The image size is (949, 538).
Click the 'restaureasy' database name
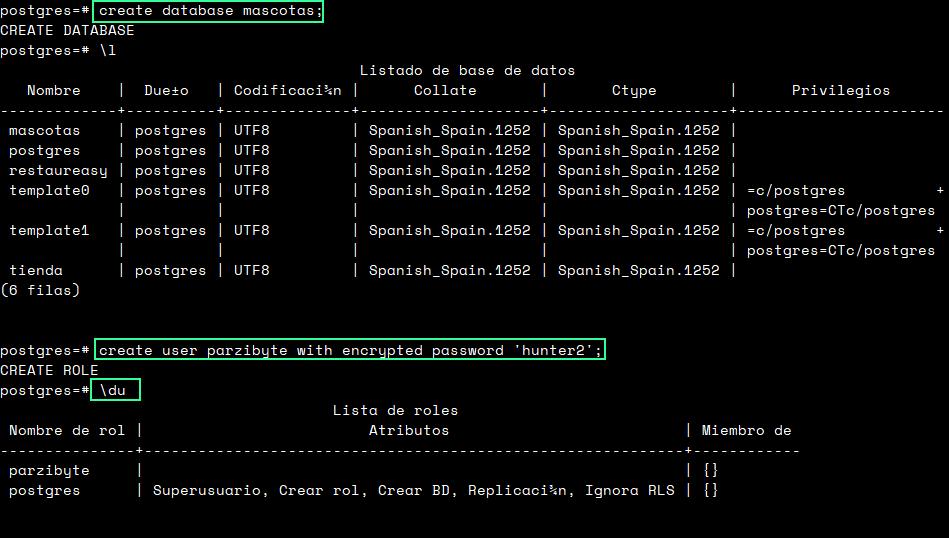point(58,171)
